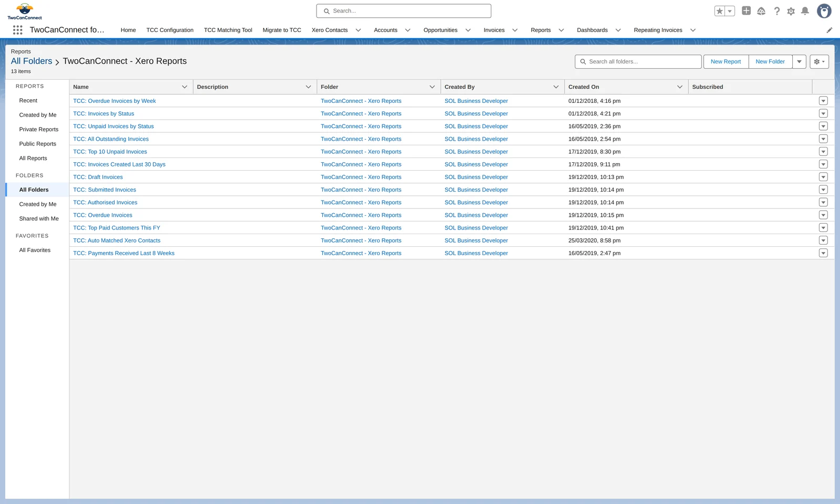Open row actions for Overdue Invoices by Week

(x=823, y=101)
